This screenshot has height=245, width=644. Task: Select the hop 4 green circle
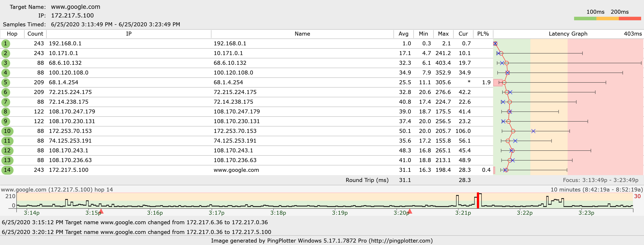click(6, 73)
